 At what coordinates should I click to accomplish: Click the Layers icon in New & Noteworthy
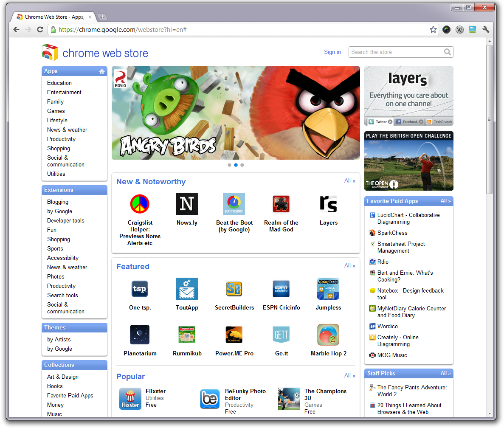[x=328, y=204]
